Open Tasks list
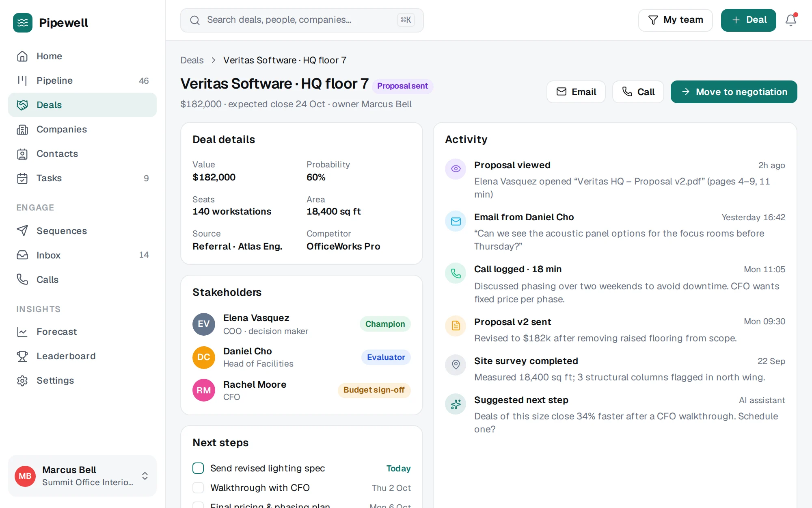Image resolution: width=812 pixels, height=508 pixels. tap(82, 178)
